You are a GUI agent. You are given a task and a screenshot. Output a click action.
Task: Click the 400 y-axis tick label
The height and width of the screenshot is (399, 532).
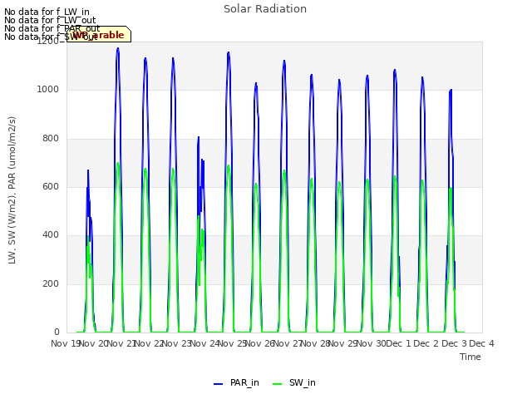51,234
